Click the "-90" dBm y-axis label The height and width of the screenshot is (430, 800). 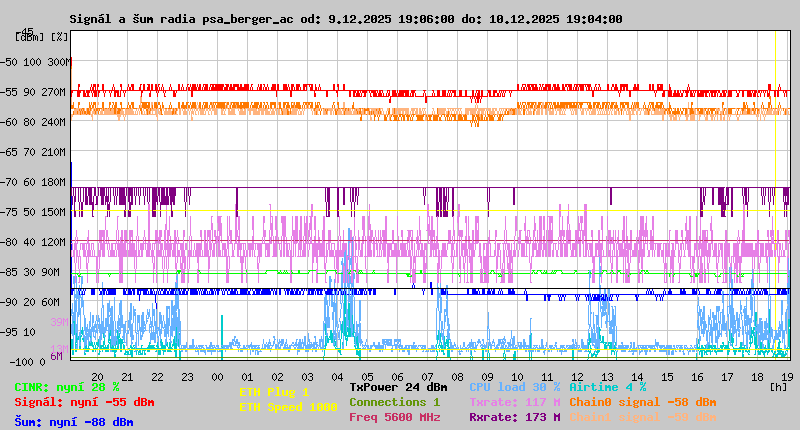click(x=9, y=302)
